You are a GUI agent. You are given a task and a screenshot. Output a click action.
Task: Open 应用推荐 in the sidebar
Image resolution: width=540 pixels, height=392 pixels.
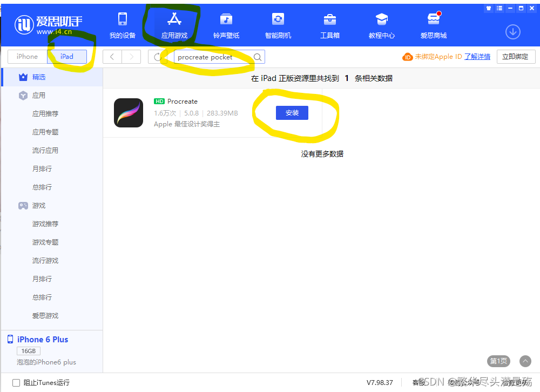pyautogui.click(x=45, y=114)
